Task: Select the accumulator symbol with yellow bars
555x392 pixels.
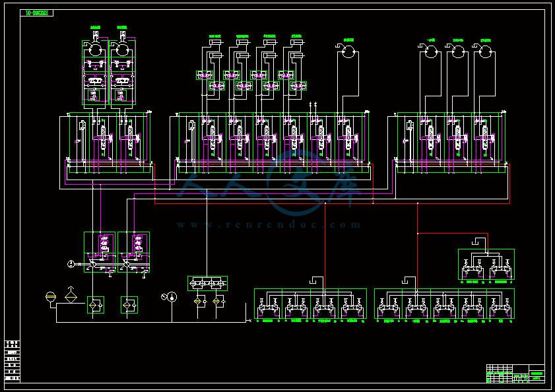Action: click(x=51, y=297)
